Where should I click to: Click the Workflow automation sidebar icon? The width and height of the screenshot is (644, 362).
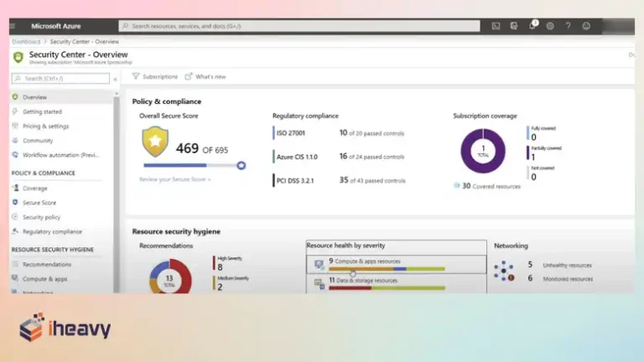[x=15, y=155]
